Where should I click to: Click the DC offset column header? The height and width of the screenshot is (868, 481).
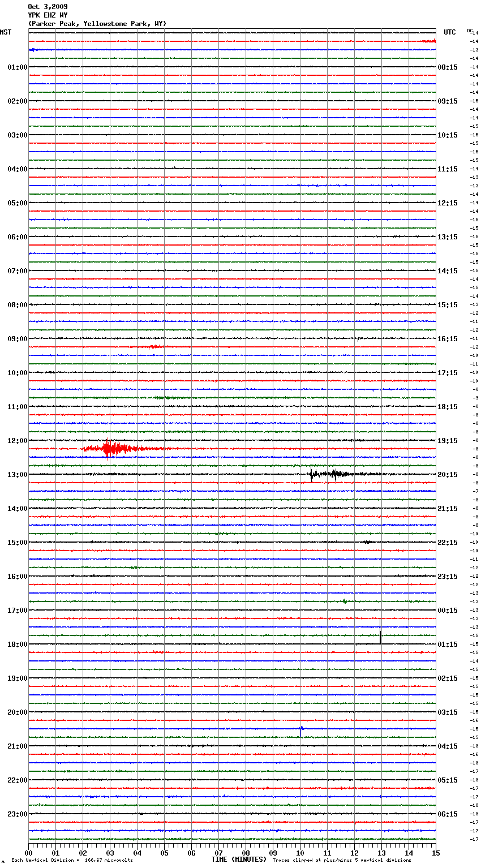(x=470, y=30)
